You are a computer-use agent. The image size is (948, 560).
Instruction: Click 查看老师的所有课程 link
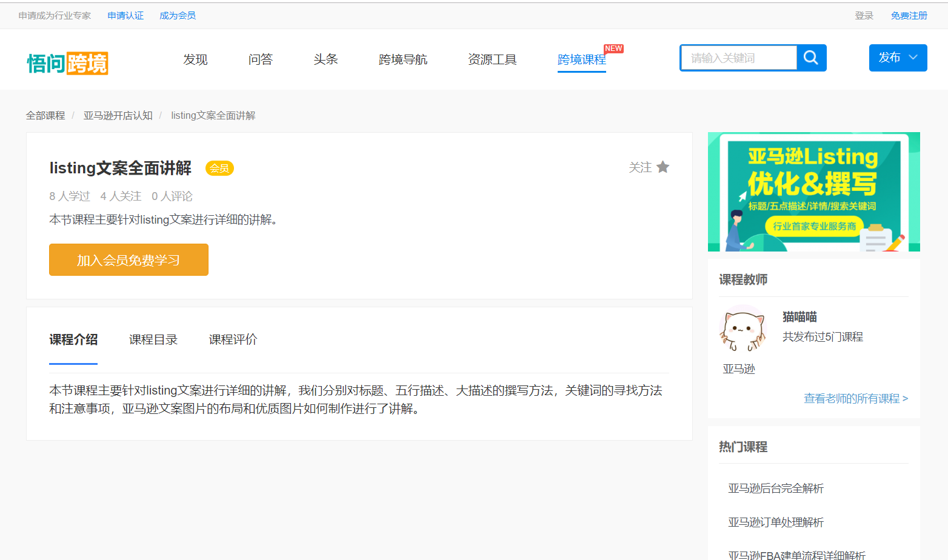point(856,398)
